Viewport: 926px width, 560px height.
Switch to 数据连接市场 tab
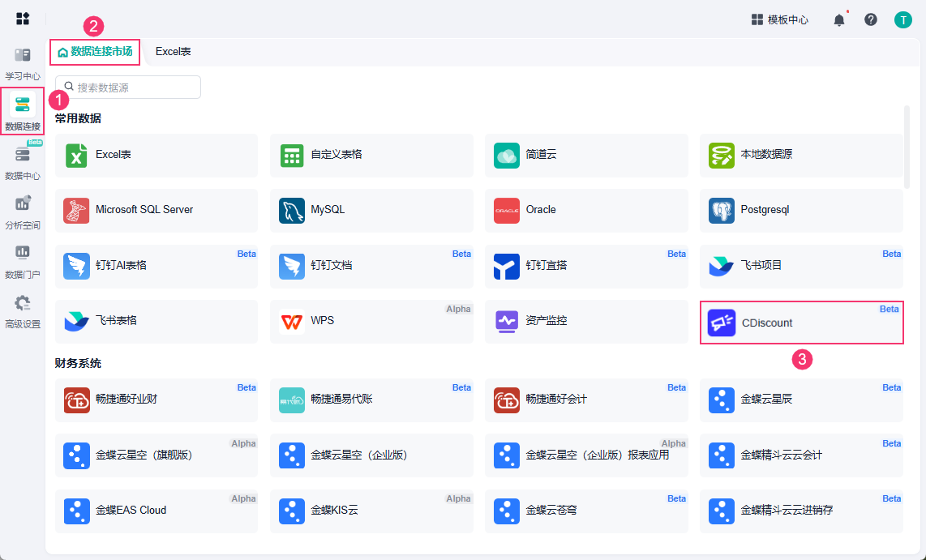(95, 52)
